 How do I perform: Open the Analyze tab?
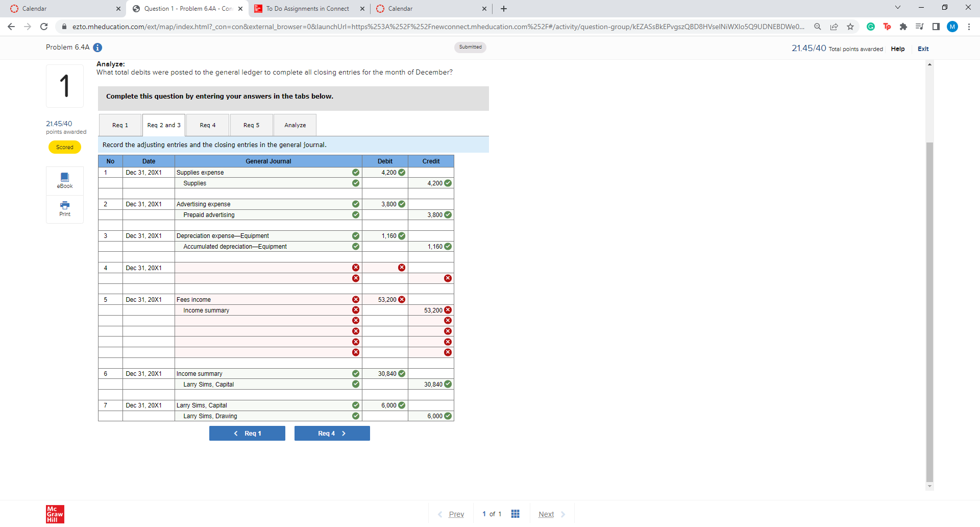[x=295, y=125]
